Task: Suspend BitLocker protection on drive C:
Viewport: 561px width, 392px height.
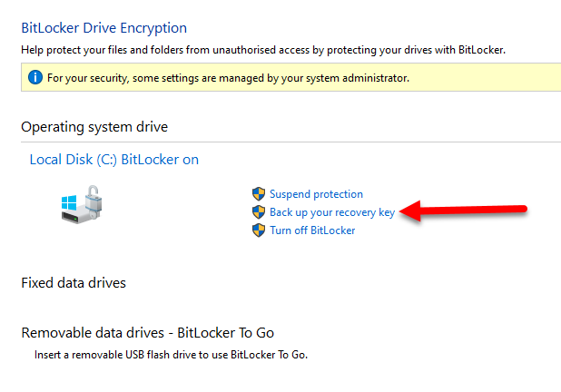Action: pyautogui.click(x=316, y=194)
